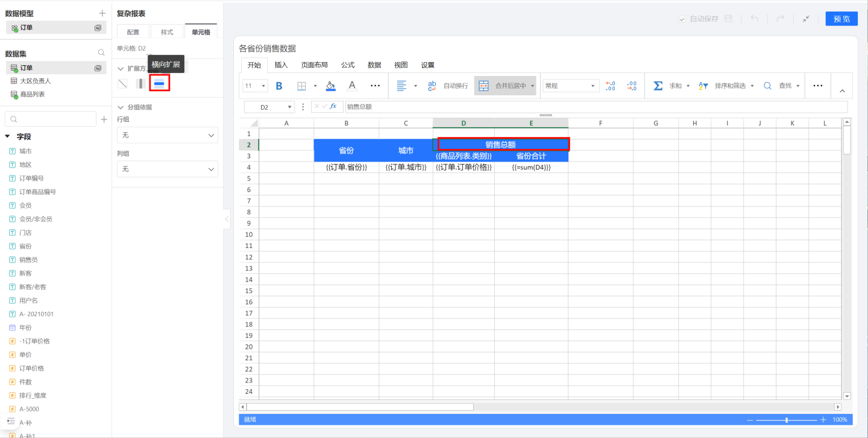
Task: Open the 列组 dropdown
Action: 167,169
